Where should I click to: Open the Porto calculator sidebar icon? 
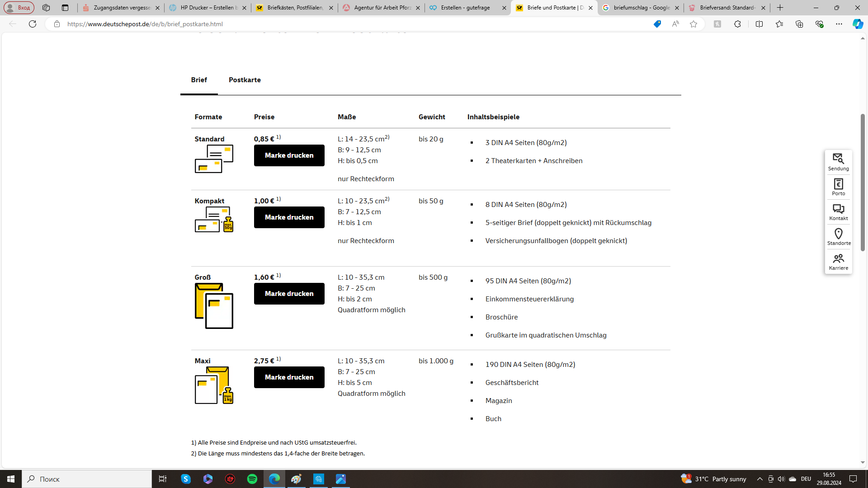[838, 187]
